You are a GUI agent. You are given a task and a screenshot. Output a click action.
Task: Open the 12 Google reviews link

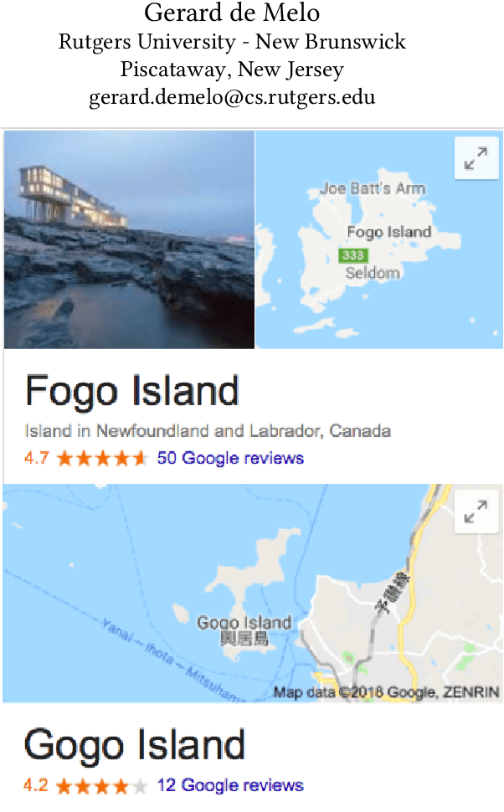tap(230, 785)
